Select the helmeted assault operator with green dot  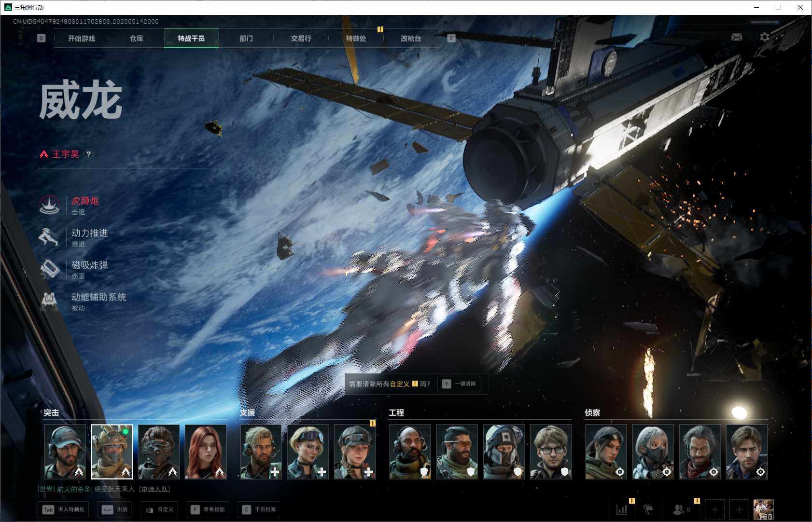tap(112, 452)
